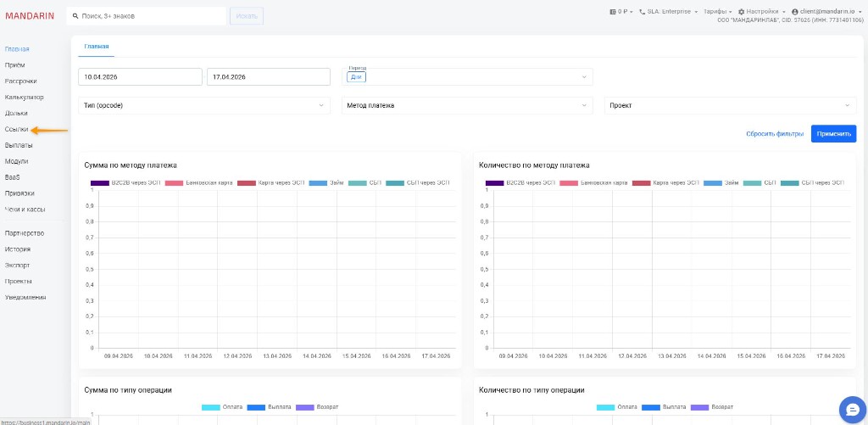Expand the Тип (opcode) dropdown

tap(203, 105)
